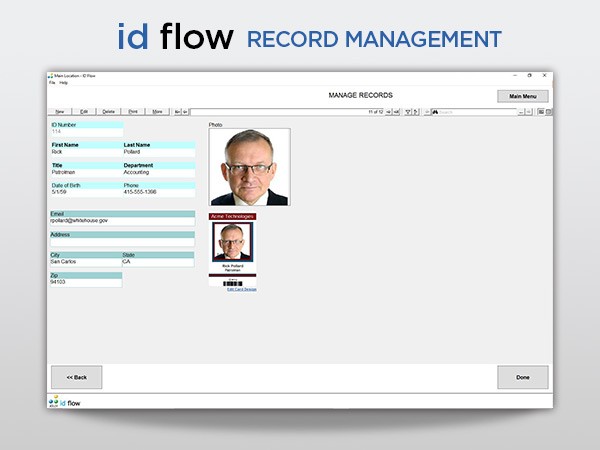The height and width of the screenshot is (450, 600).
Task: Open the File menu
Action: 52,83
